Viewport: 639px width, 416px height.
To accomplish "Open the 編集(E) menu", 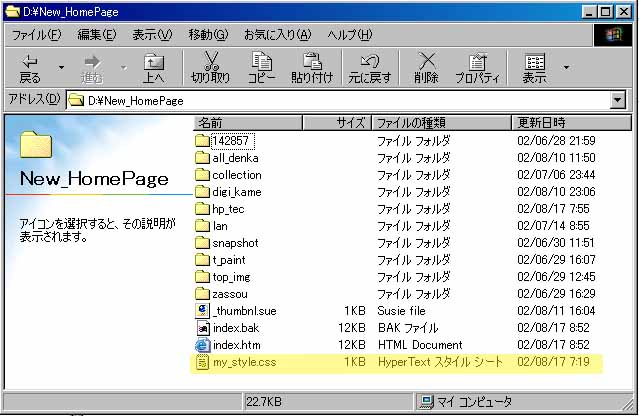I will [97, 35].
